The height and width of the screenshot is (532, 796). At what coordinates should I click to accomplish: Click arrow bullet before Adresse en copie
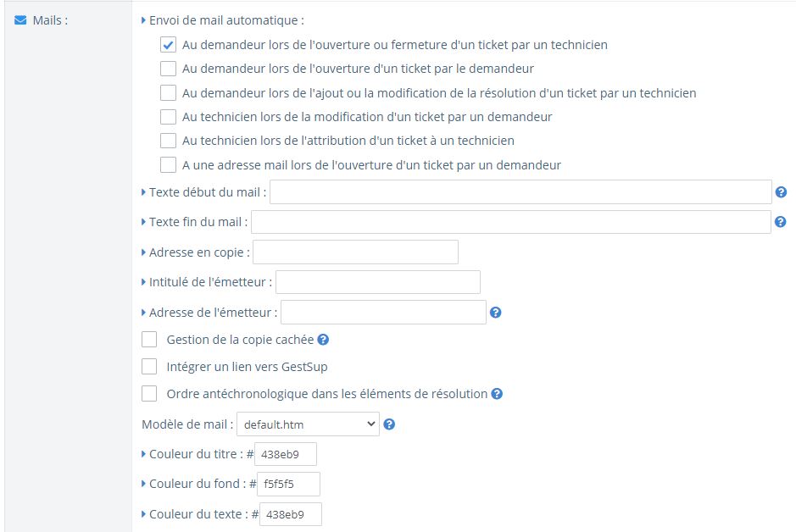143,252
